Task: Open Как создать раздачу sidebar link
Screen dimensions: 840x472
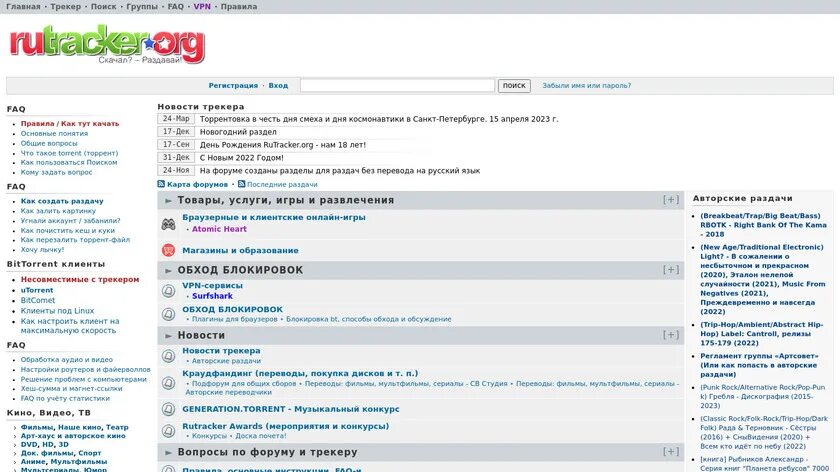Action: tap(62, 201)
